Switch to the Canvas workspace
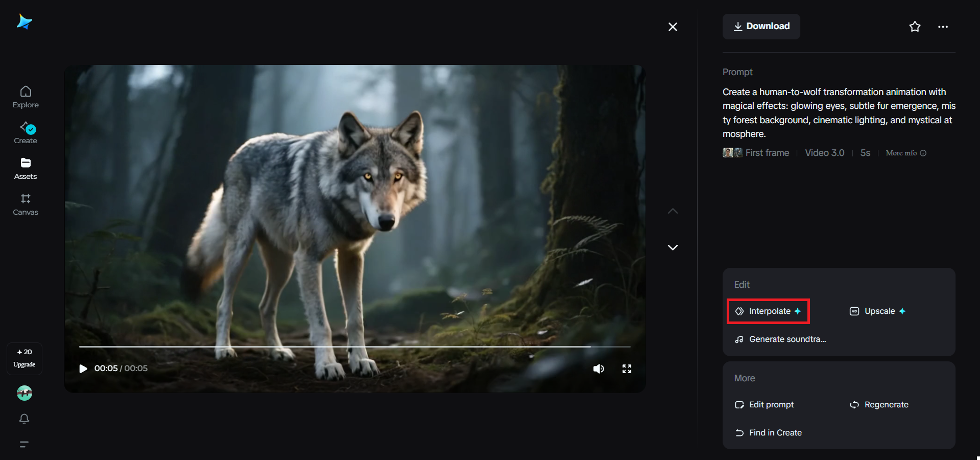This screenshot has height=460, width=980. pyautogui.click(x=26, y=204)
